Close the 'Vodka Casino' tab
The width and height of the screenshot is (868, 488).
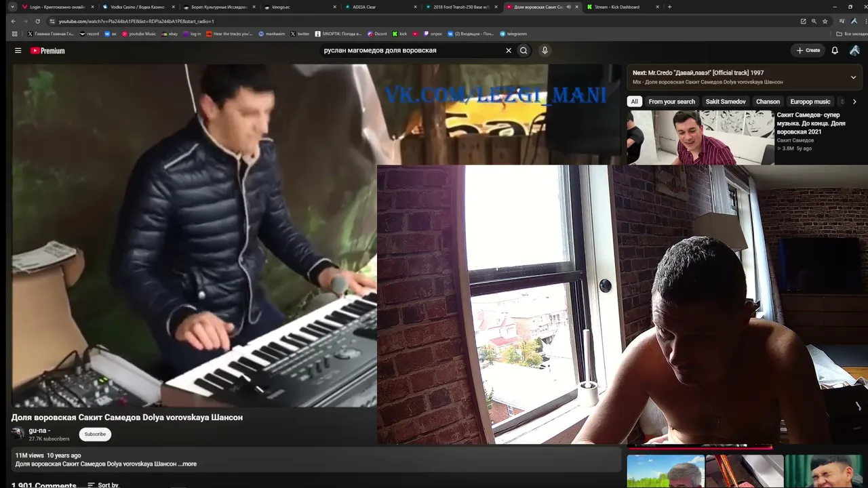pos(172,7)
